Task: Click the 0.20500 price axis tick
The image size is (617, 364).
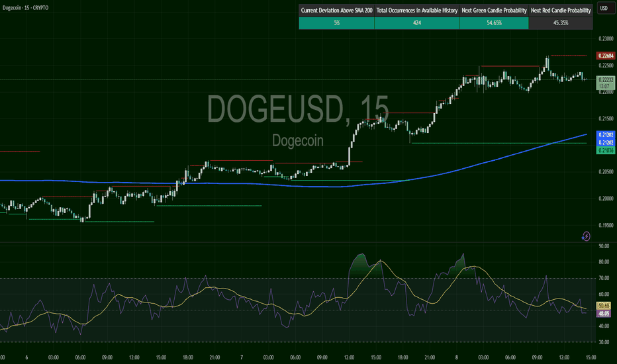Action: tap(606, 171)
